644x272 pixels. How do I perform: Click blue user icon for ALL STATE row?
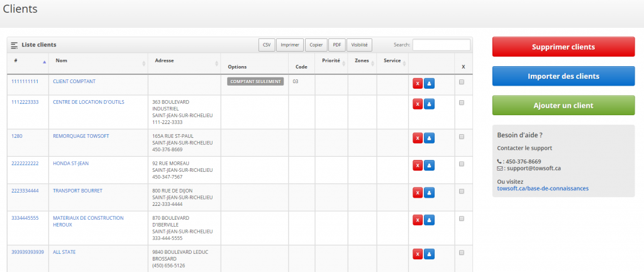point(429,254)
